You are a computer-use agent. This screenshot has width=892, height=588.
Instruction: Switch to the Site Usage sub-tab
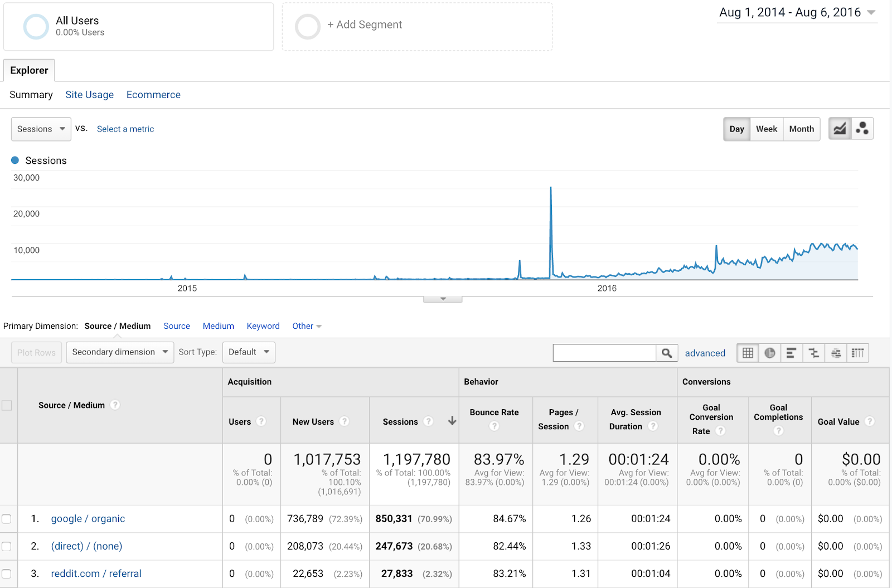point(90,95)
